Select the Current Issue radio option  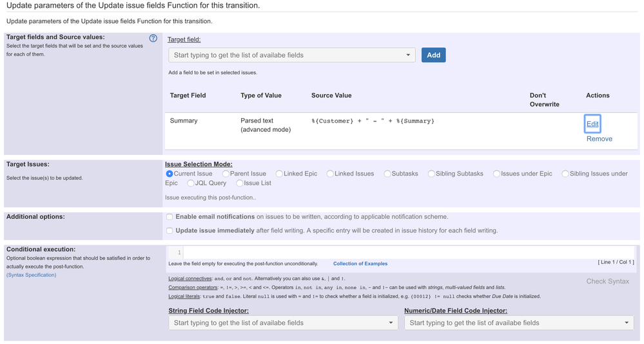(170, 174)
